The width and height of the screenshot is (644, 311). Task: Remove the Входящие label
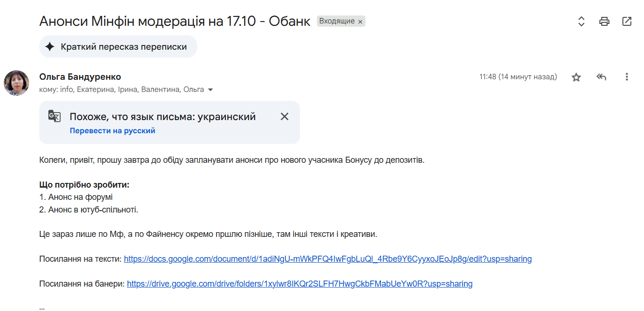(x=360, y=22)
